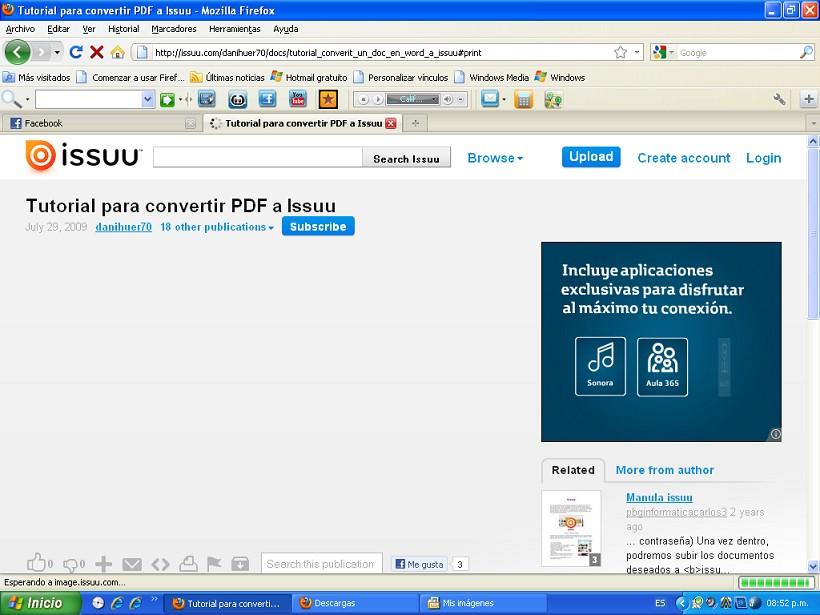
Task: Click the Login link
Action: pos(764,158)
